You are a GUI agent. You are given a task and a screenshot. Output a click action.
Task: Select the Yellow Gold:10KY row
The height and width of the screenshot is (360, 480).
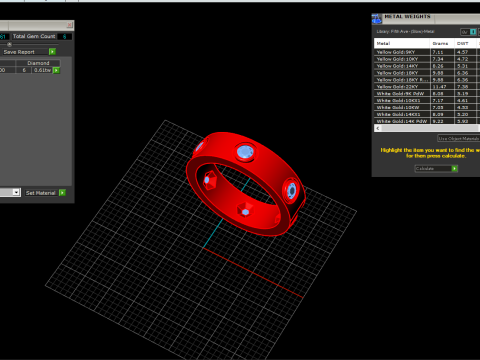point(426,59)
